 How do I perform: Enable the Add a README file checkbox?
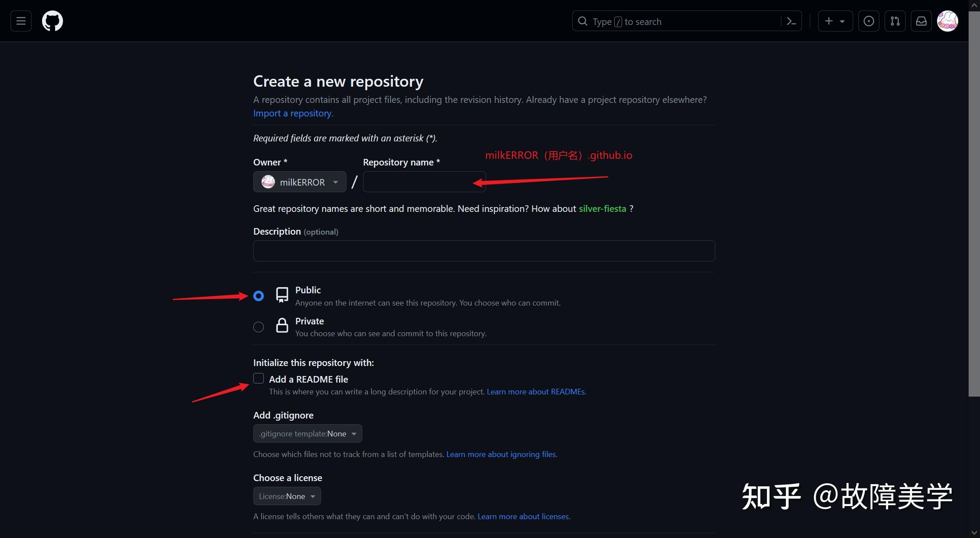click(x=258, y=378)
